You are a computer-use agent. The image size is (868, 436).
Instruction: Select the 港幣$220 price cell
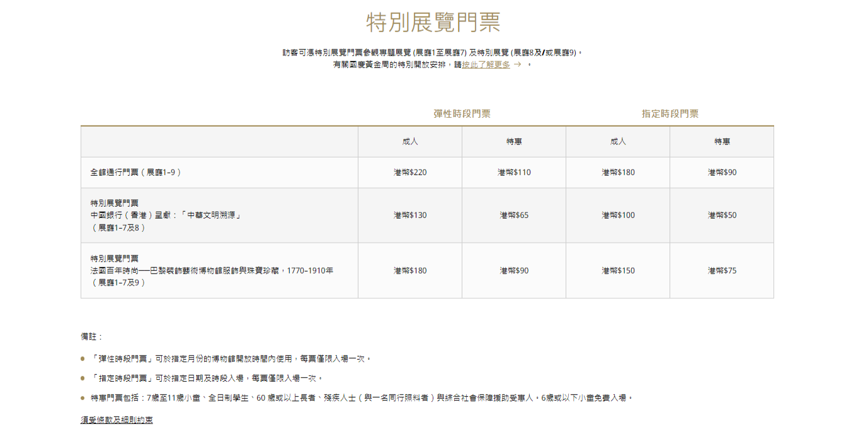(410, 172)
